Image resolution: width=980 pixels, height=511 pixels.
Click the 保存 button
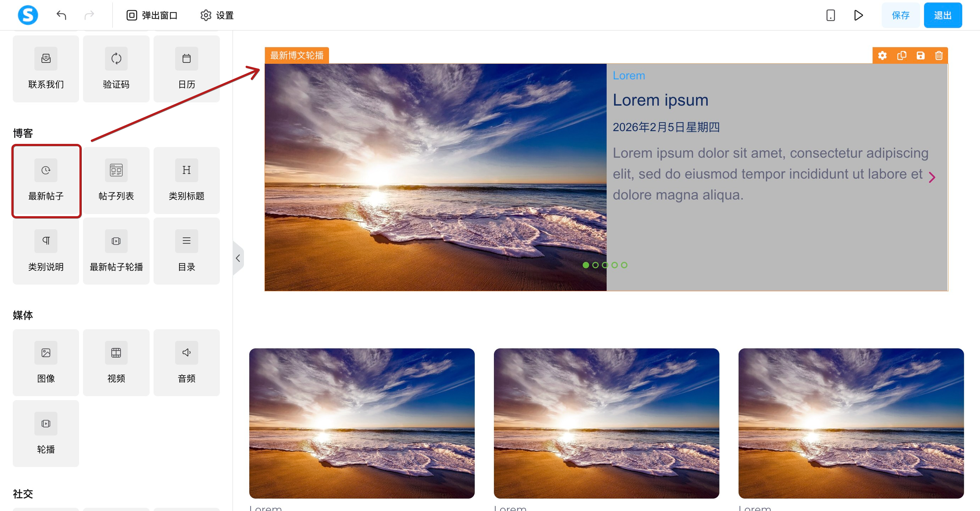(x=901, y=15)
